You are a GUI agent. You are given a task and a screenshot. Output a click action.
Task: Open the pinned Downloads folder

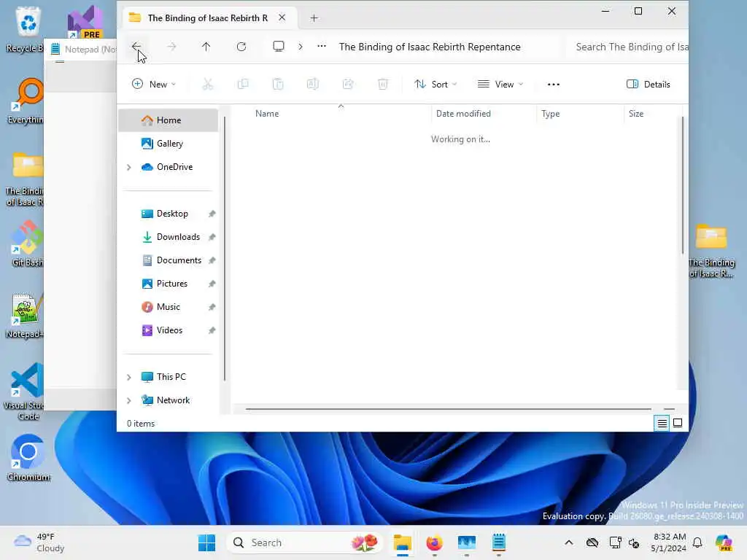click(x=169, y=237)
